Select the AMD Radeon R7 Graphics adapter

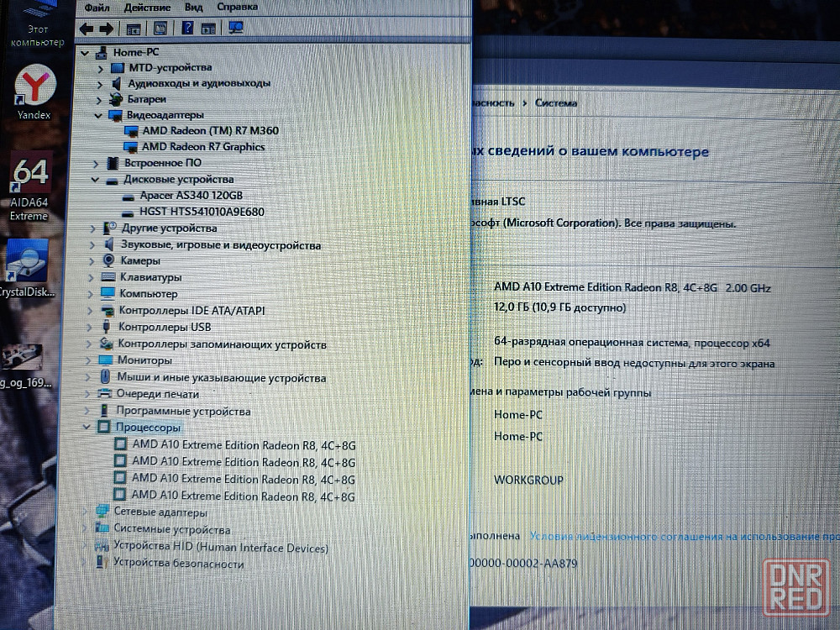tap(203, 147)
